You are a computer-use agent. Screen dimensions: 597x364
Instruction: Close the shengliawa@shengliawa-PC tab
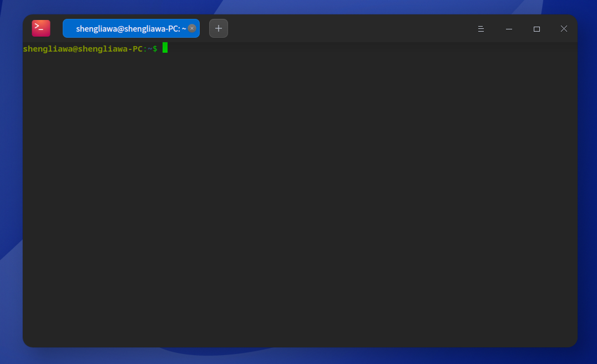pyautogui.click(x=192, y=28)
